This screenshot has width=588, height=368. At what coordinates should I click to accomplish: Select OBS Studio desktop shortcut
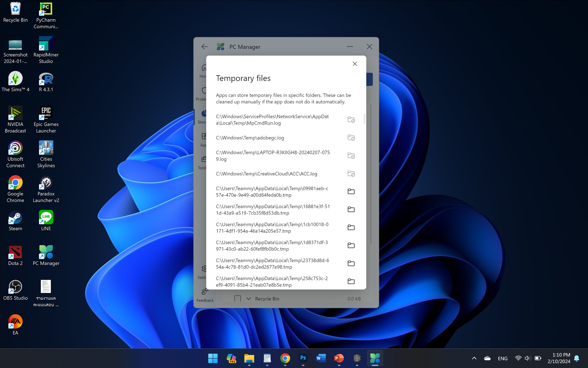coord(15,290)
